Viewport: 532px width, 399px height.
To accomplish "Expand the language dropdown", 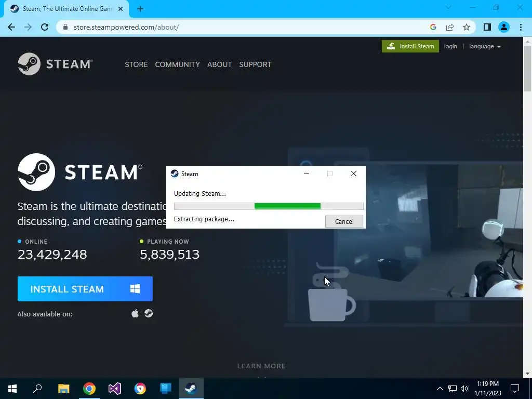I will click(485, 46).
